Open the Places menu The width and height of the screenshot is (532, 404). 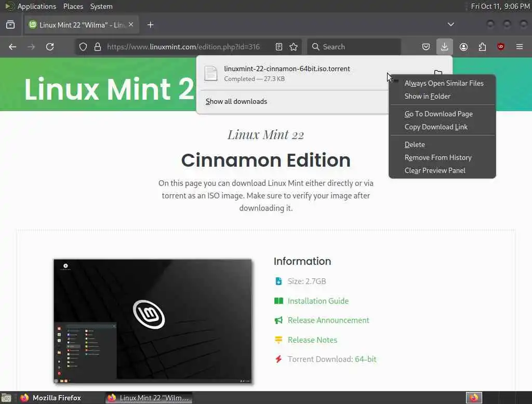click(73, 6)
